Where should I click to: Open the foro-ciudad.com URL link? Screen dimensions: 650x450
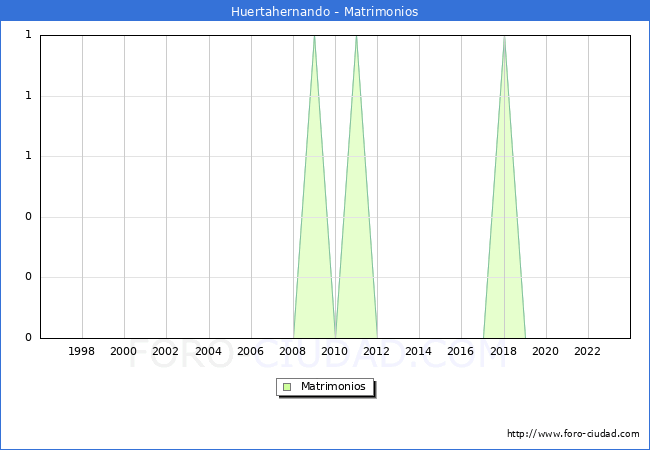point(573,434)
